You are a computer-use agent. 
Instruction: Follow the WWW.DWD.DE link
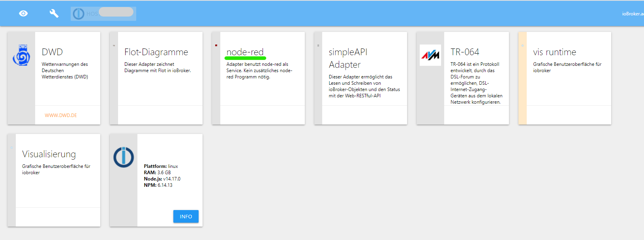click(x=61, y=115)
